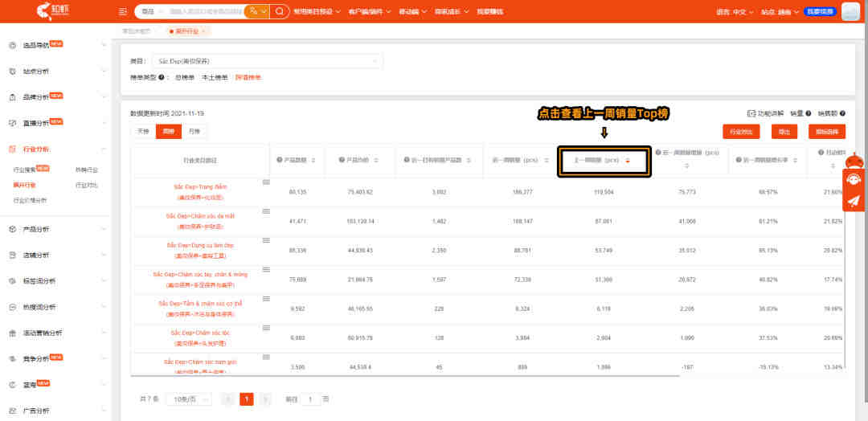This screenshot has width=868, height=421.
Task: Click the table horizontal scrollbar
Action: coord(404,376)
